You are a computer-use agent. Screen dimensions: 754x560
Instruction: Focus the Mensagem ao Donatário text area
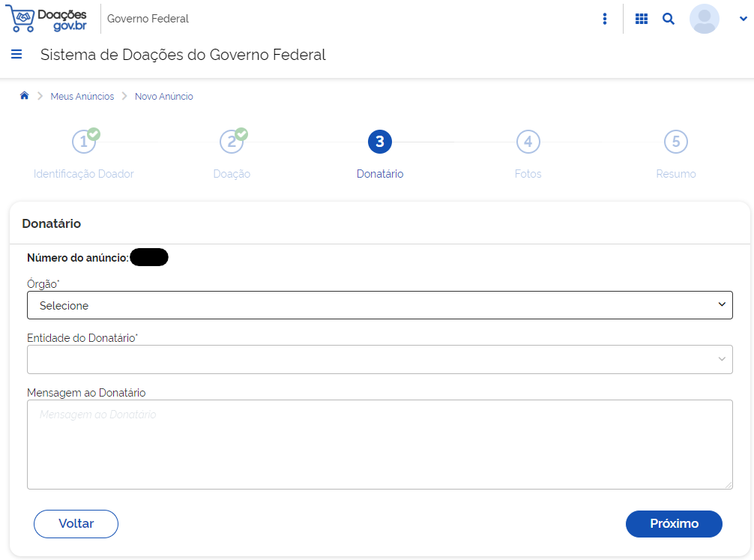coord(379,445)
